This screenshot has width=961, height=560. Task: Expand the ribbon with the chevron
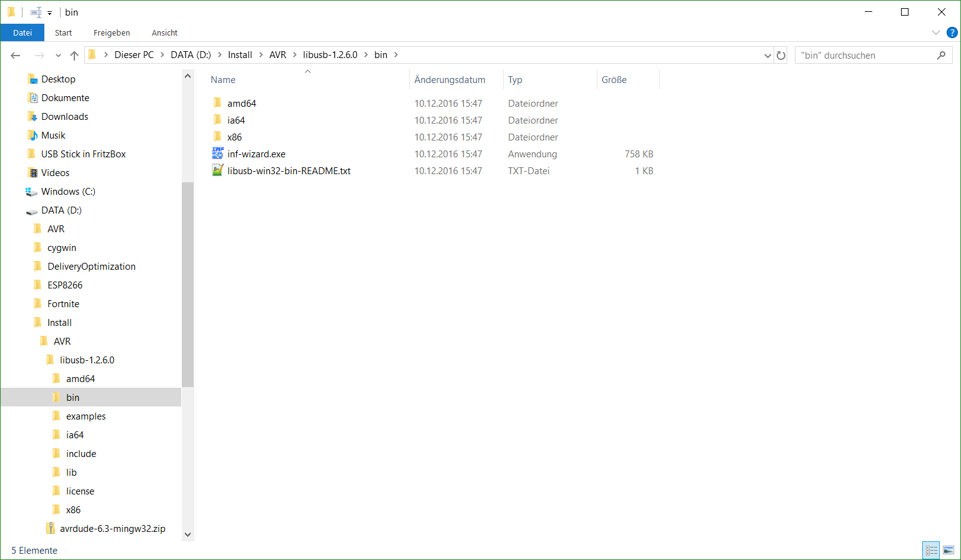[x=935, y=32]
